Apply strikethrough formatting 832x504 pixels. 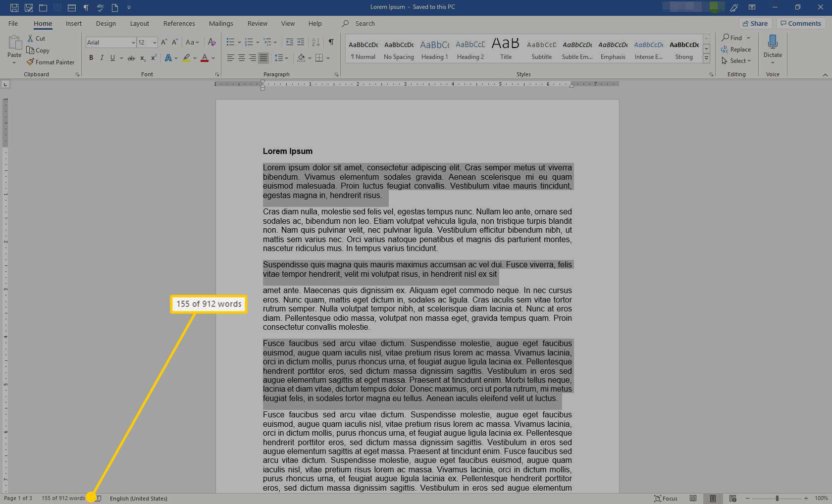pyautogui.click(x=131, y=58)
